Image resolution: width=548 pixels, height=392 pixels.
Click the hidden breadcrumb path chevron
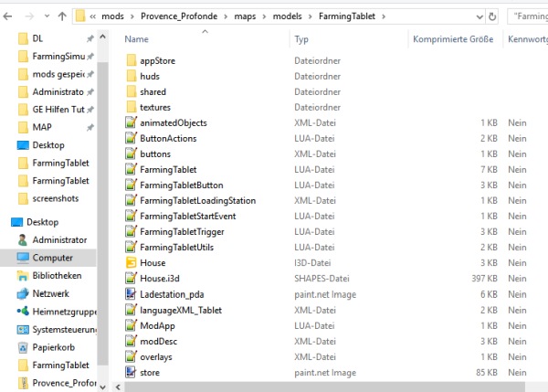point(92,16)
